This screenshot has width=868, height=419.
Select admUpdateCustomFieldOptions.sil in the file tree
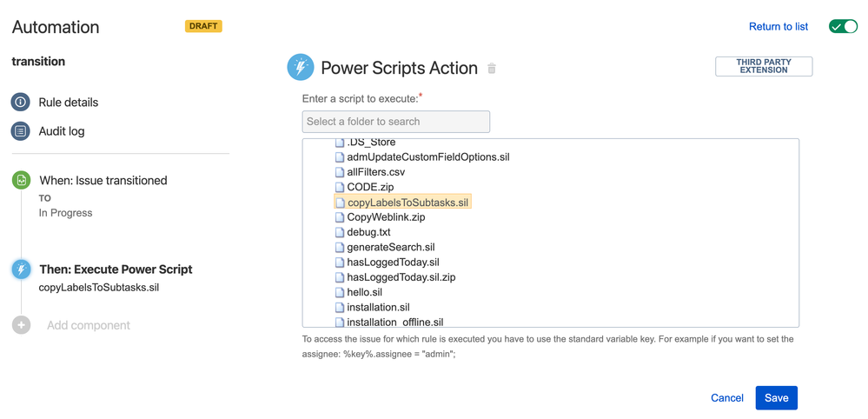coord(427,157)
